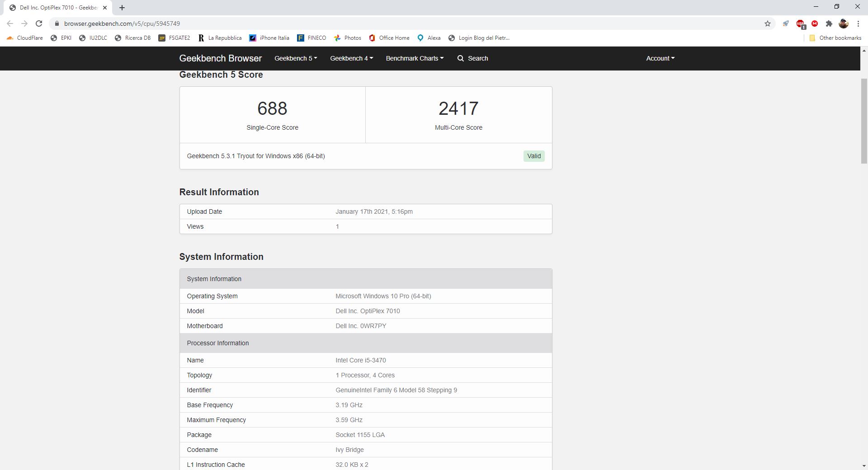Select the 2417 multi-core score
This screenshot has width=868, height=470.
coord(458,108)
